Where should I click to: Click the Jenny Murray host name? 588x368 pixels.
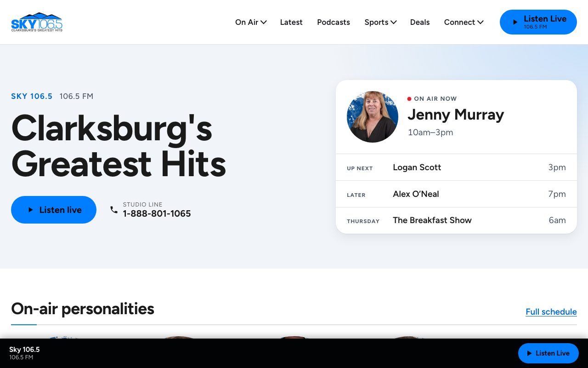point(456,114)
